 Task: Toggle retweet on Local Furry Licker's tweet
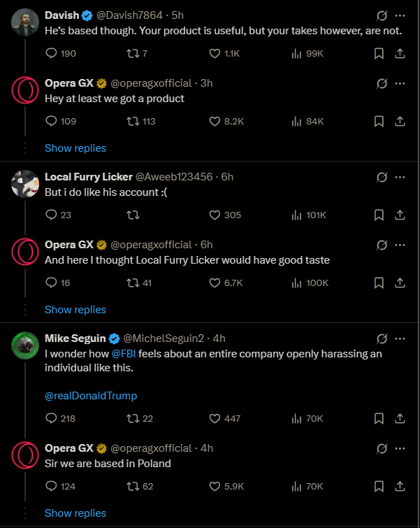pyautogui.click(x=133, y=215)
